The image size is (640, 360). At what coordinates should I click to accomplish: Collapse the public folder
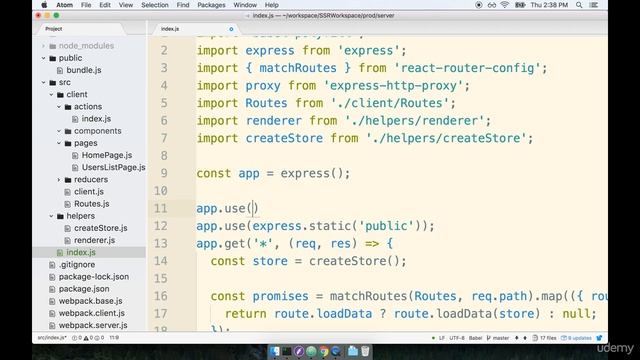pos(43,58)
